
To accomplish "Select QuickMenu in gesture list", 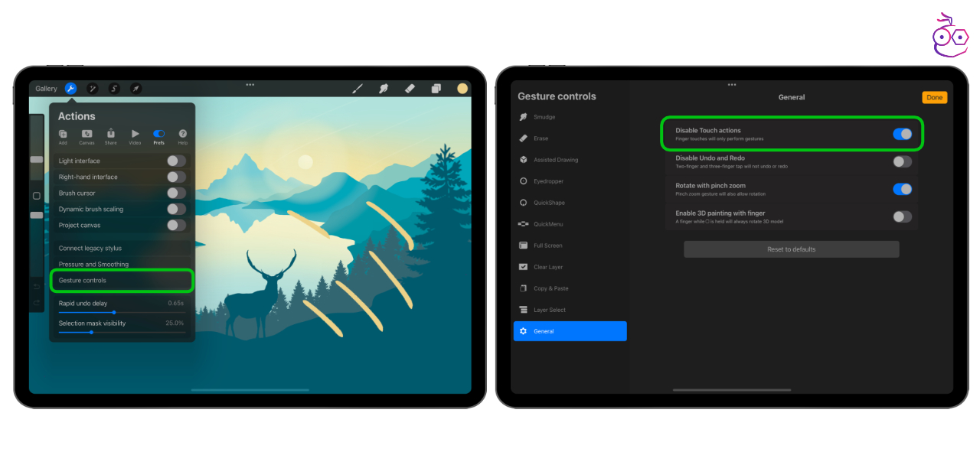I will 547,224.
